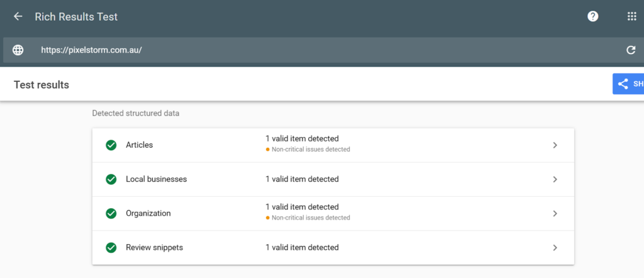Expand Articles row with chevron

pyautogui.click(x=555, y=145)
